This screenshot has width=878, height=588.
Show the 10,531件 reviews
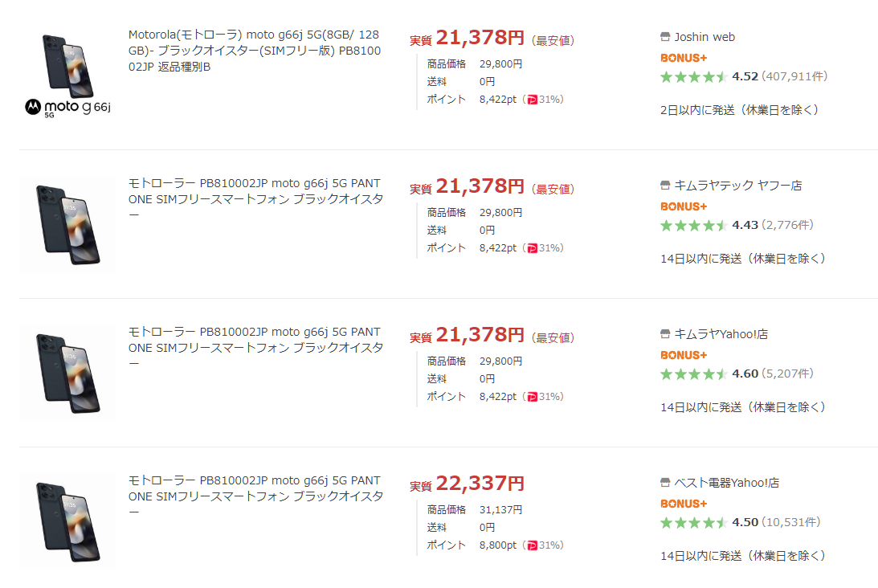[x=790, y=523]
